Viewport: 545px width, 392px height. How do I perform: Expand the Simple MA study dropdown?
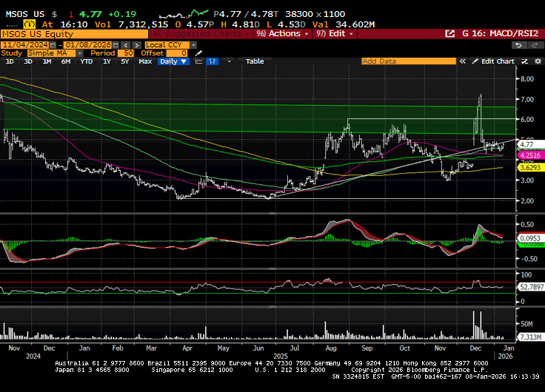tap(79, 53)
